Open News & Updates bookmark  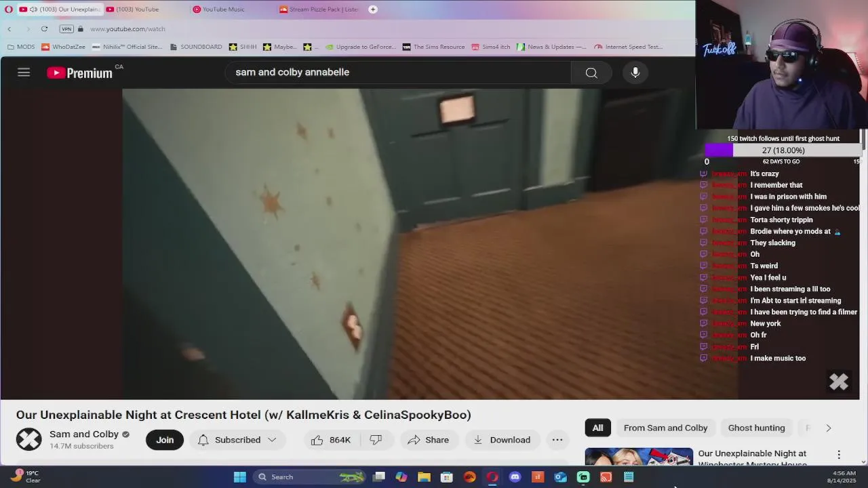(x=551, y=47)
